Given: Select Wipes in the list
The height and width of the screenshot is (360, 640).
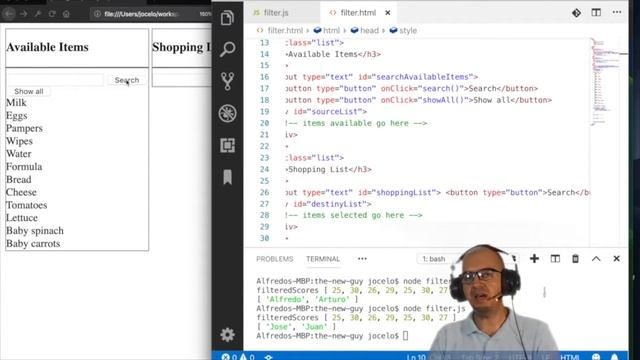Looking at the screenshot, I should click(19, 141).
